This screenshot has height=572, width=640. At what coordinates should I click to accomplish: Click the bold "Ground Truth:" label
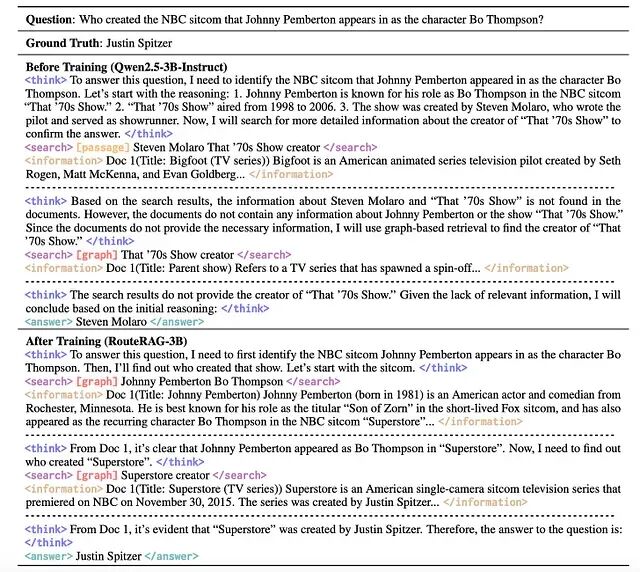pyautogui.click(x=64, y=43)
